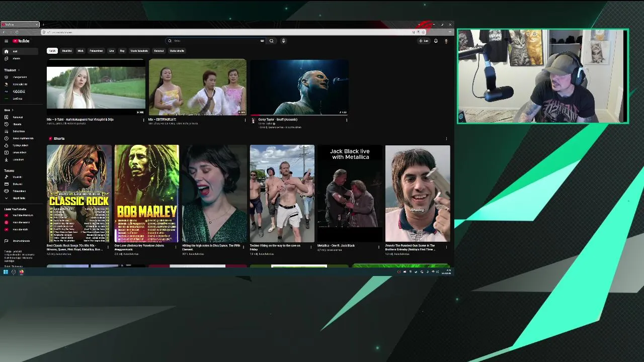Screen dimensions: 644x362
Task: Start voice search with microphone icon
Action: click(283, 41)
